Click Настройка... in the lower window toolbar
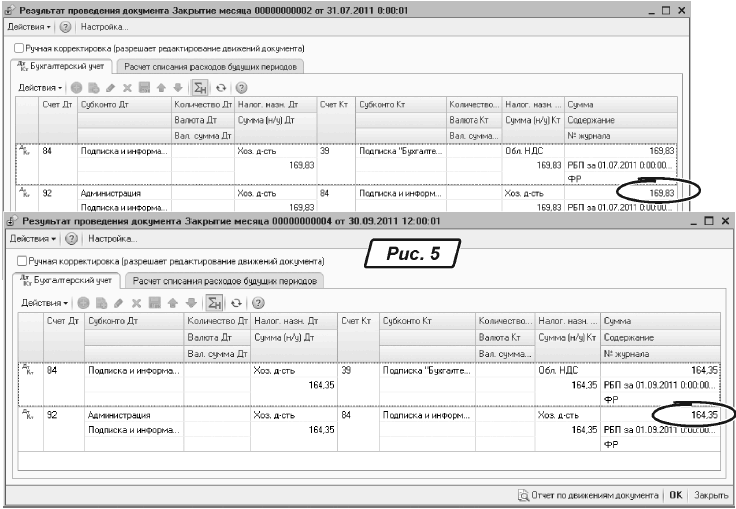This screenshot has height=509, width=736. [x=113, y=239]
